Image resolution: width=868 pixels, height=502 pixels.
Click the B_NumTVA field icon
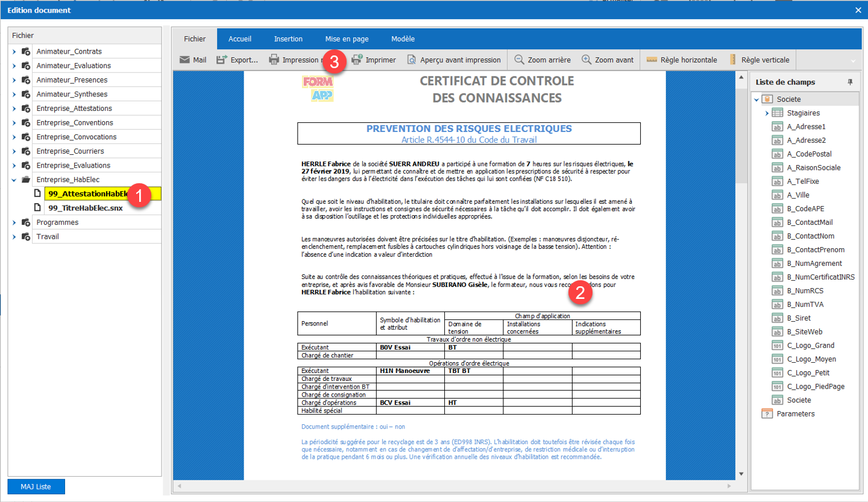point(778,304)
